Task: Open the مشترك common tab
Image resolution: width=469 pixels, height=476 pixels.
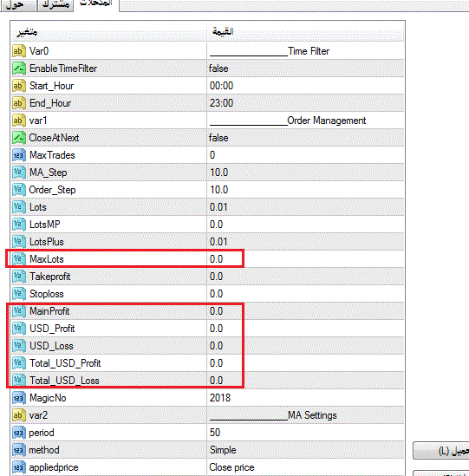Action: pyautogui.click(x=55, y=5)
